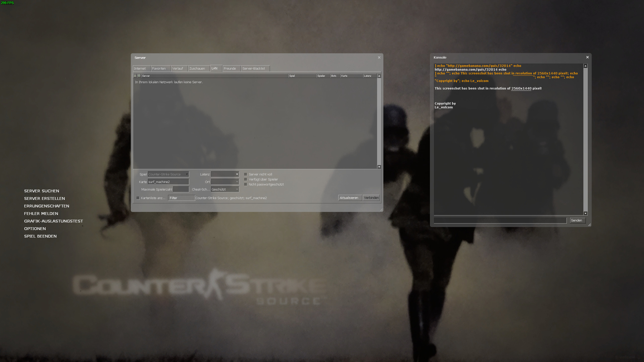Choose SPIEL BEENDEN in the menu
The width and height of the screenshot is (644, 362).
point(40,236)
